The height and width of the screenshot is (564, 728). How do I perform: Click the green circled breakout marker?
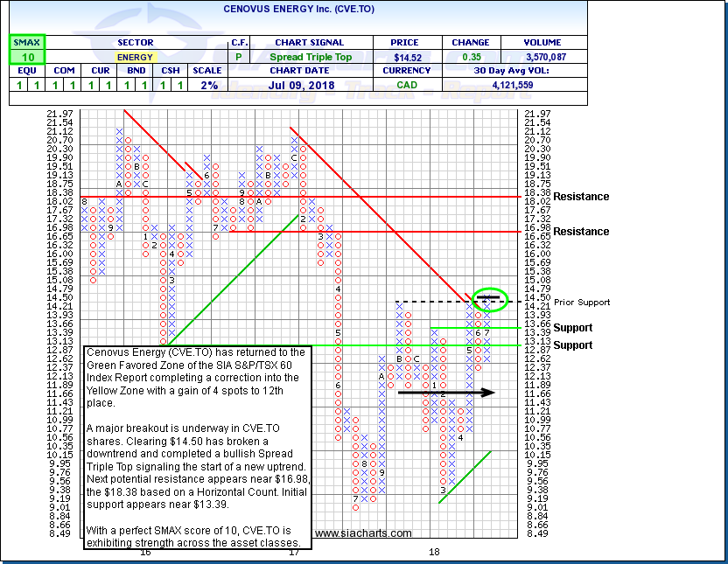click(489, 299)
